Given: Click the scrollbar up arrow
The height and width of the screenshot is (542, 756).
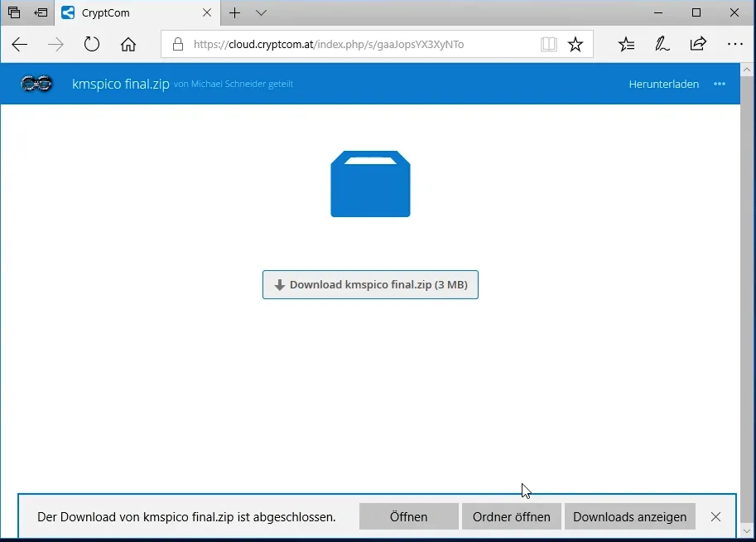Looking at the screenshot, I should click(x=747, y=70).
